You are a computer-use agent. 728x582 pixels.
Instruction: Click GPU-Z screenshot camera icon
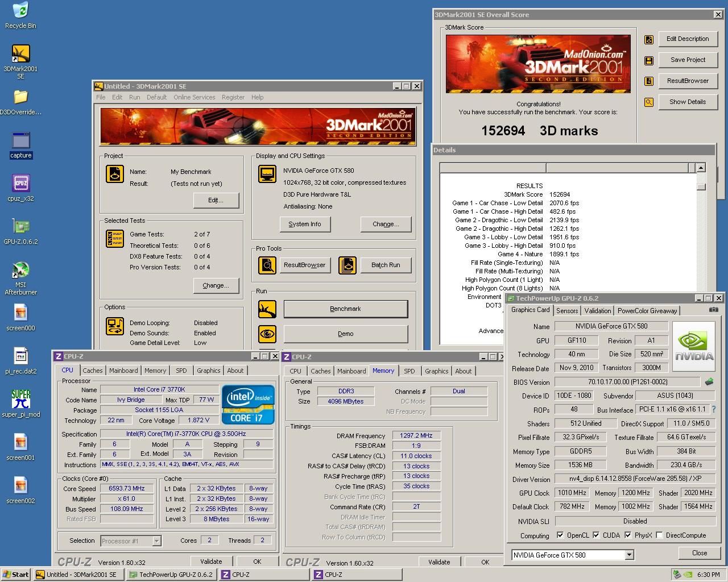click(x=713, y=310)
